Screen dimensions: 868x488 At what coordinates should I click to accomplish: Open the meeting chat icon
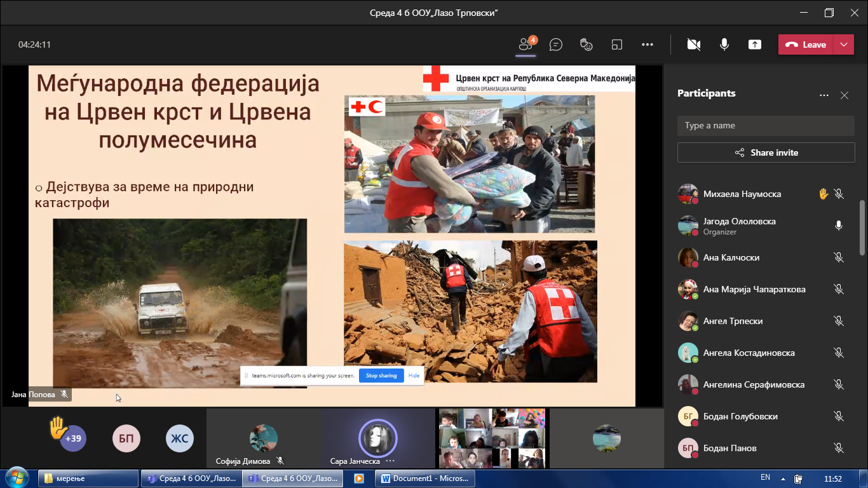(x=556, y=44)
